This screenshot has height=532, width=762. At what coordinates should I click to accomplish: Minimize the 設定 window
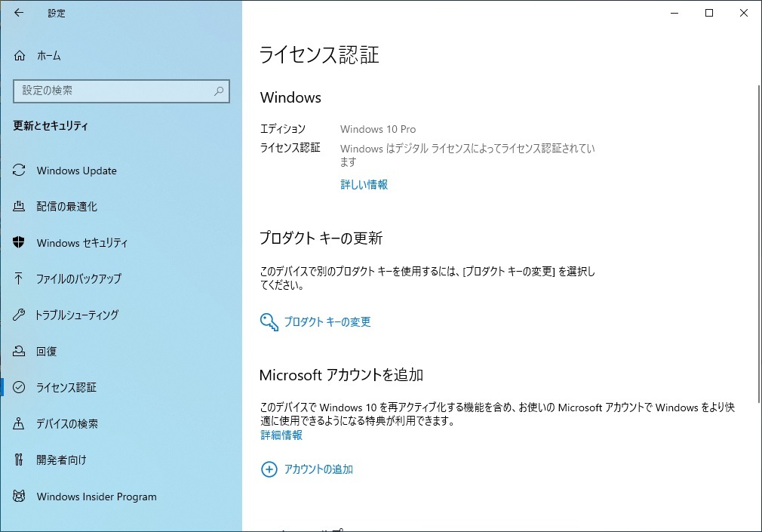point(674,13)
